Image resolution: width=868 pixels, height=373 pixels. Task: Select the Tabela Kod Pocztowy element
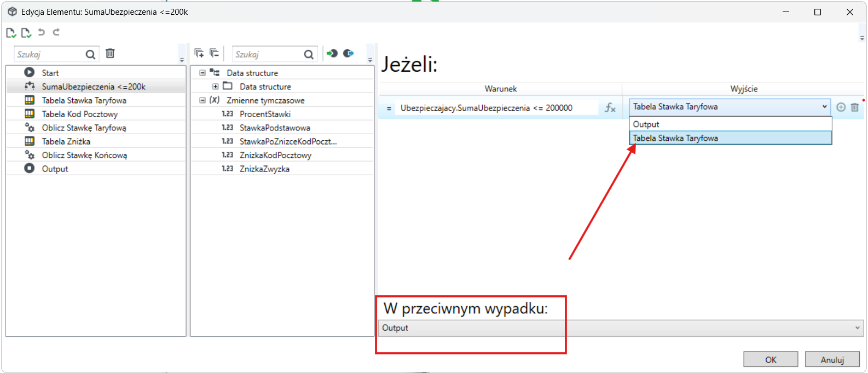click(x=96, y=114)
